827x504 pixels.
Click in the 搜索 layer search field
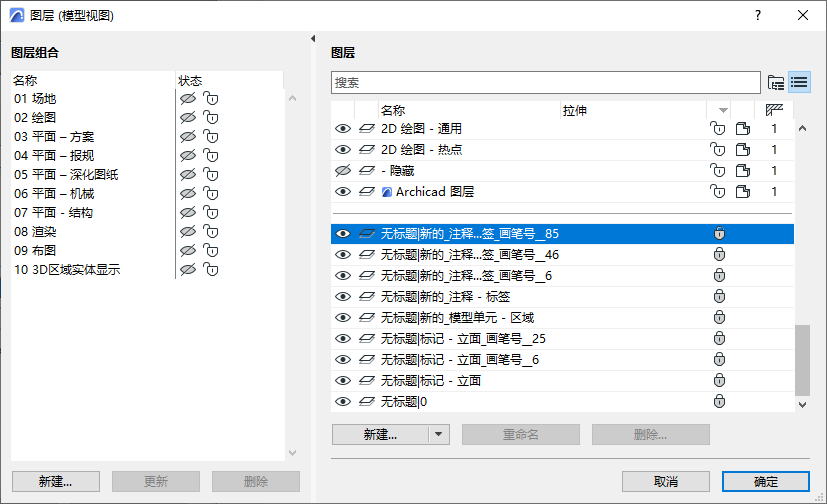pyautogui.click(x=546, y=83)
